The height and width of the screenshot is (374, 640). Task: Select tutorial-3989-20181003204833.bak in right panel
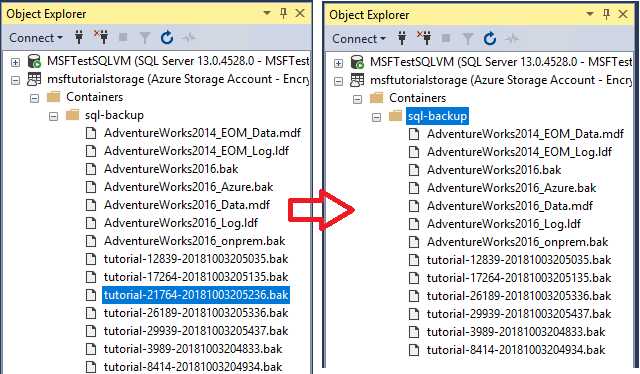click(516, 332)
